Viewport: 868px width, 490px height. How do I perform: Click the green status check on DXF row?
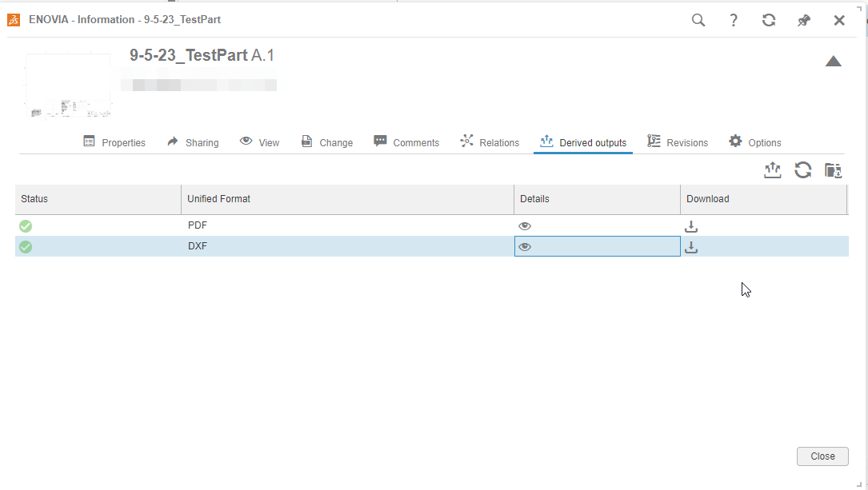25,246
